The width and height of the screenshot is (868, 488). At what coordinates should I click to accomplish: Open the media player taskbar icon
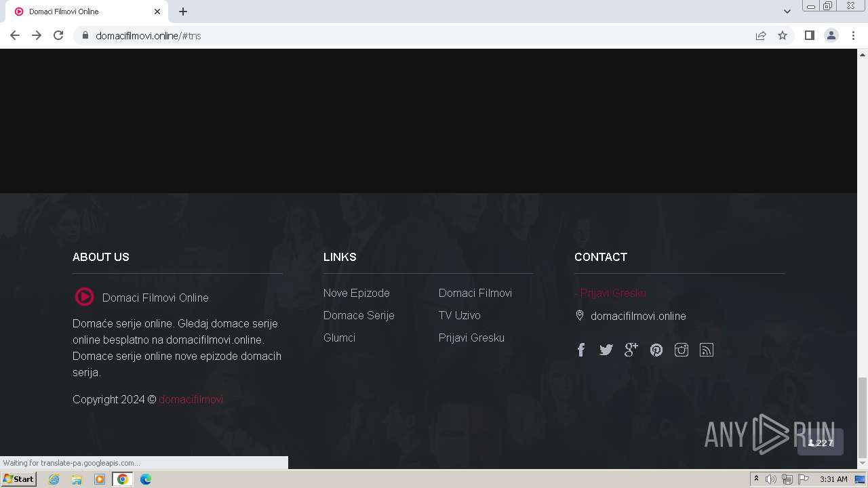click(100, 479)
